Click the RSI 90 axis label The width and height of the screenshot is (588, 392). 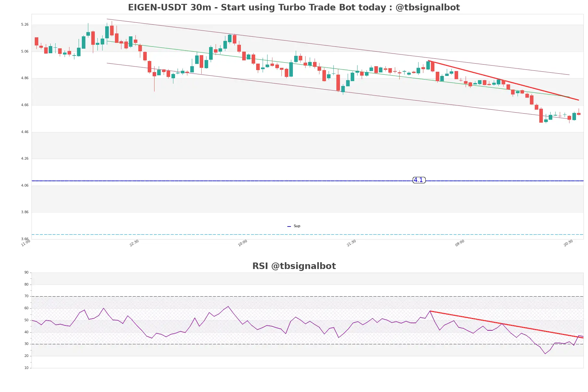tap(26, 273)
